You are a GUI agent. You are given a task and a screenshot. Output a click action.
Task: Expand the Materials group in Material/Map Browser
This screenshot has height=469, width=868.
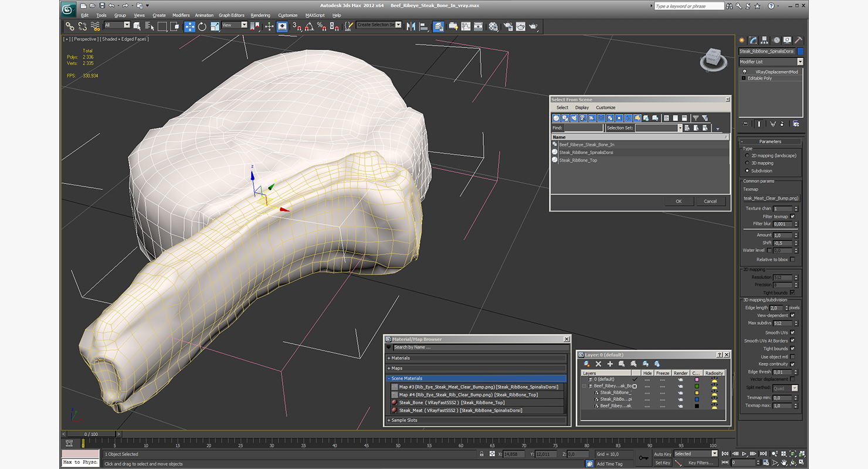pos(476,358)
